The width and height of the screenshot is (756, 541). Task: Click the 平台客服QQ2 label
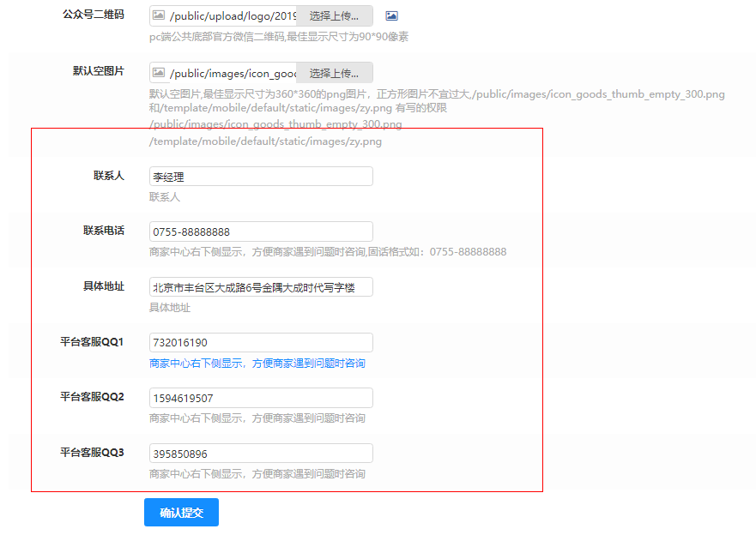pos(92,397)
